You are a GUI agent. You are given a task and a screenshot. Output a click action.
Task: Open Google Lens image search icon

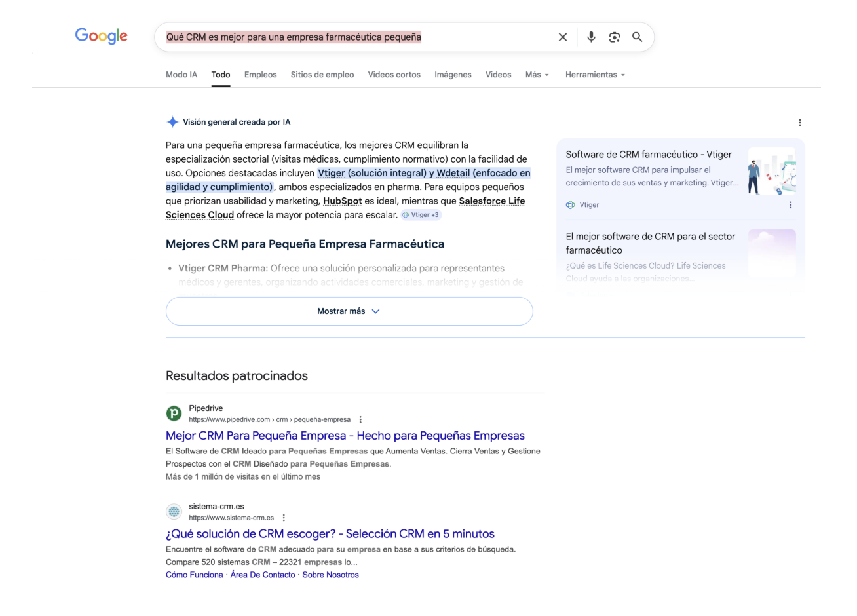pyautogui.click(x=614, y=37)
